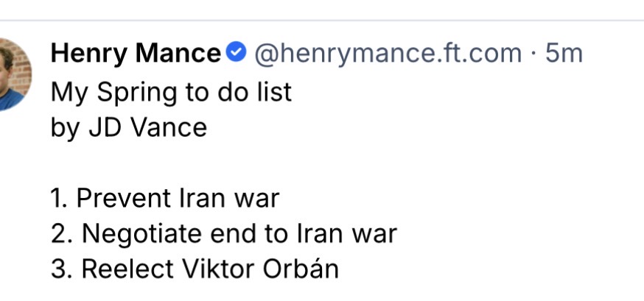Image resolution: width=644 pixels, height=301 pixels.
Task: Click the 5m post timestamp
Action: 564,54
